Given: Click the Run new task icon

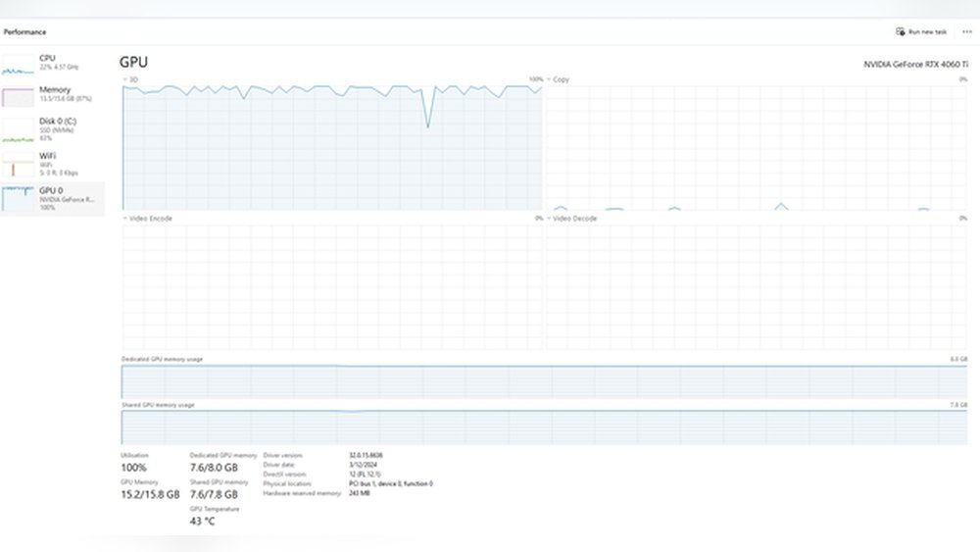Looking at the screenshot, I should point(900,31).
